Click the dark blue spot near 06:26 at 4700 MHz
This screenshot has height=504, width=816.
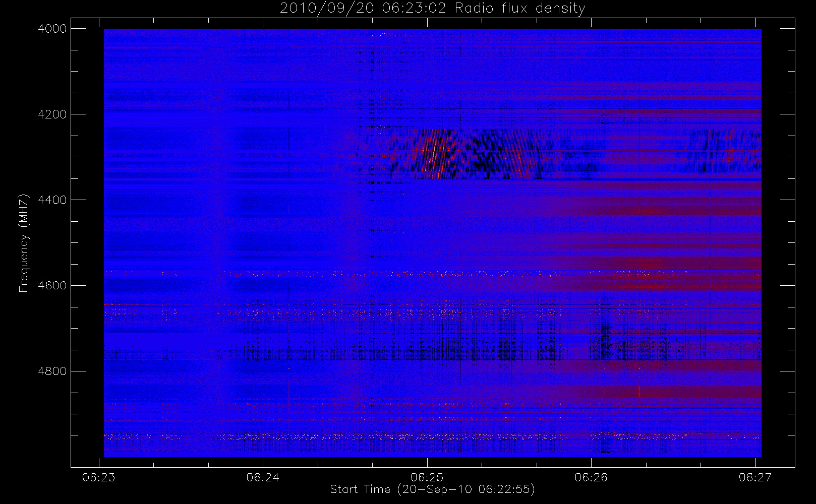point(605,339)
